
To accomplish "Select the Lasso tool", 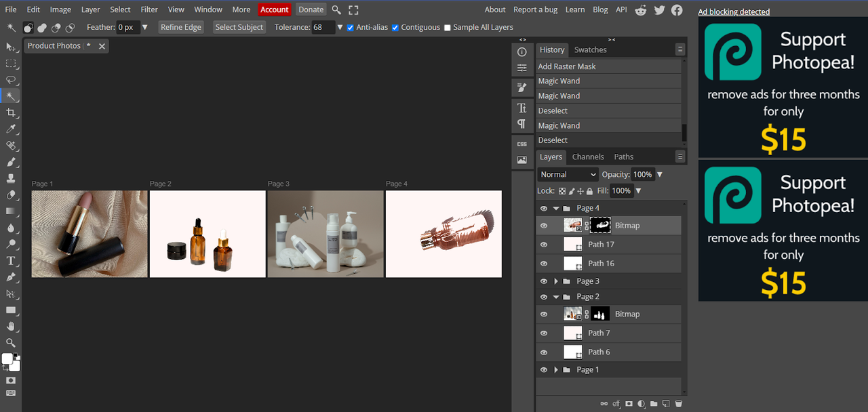I will (x=11, y=80).
